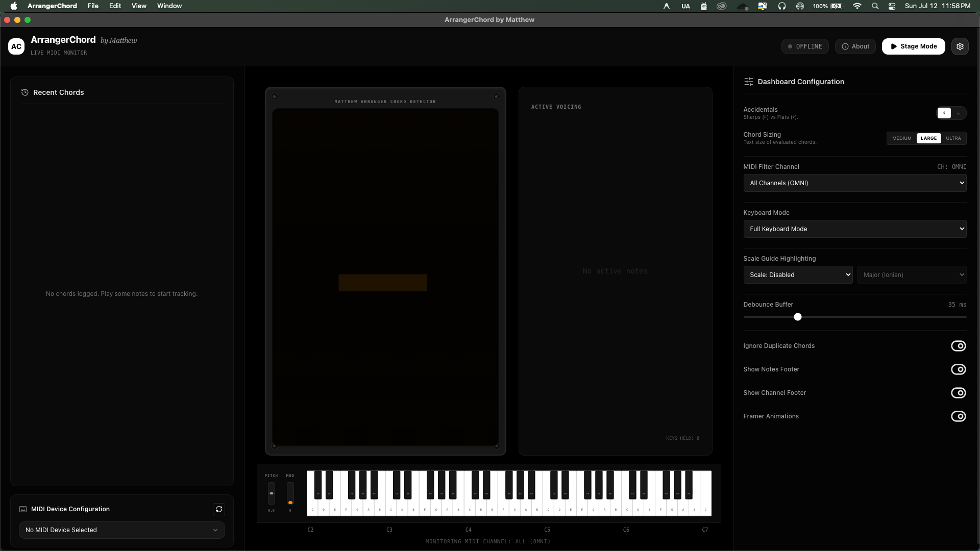
Task: Click the 'MATTHEW ARRANGER CHORD DETECTOR' label
Action: tap(385, 102)
